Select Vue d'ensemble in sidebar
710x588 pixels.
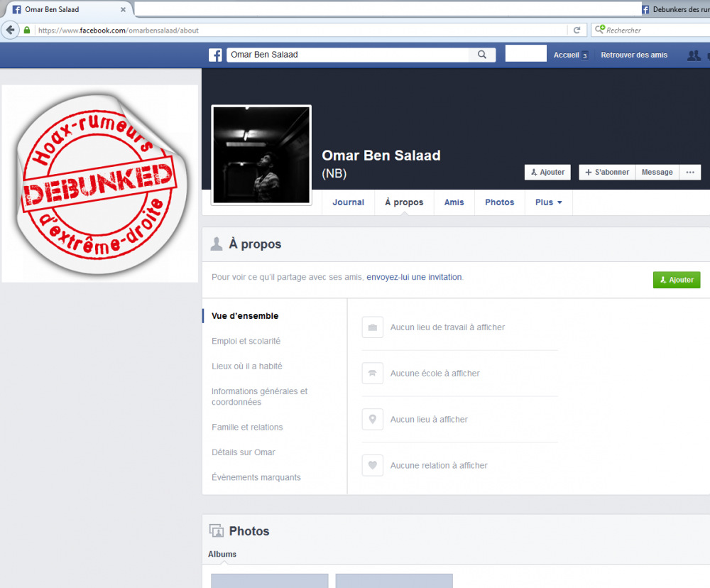pyautogui.click(x=245, y=316)
